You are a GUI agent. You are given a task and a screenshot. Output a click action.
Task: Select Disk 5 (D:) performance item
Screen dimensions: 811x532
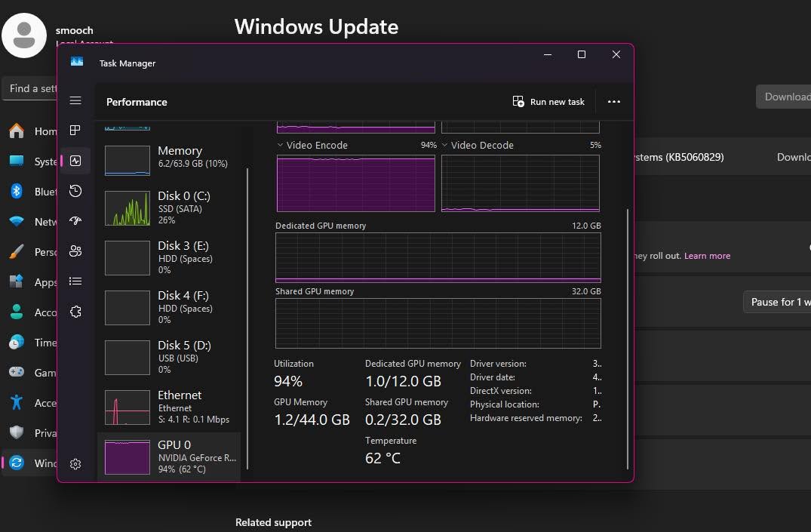coord(169,357)
